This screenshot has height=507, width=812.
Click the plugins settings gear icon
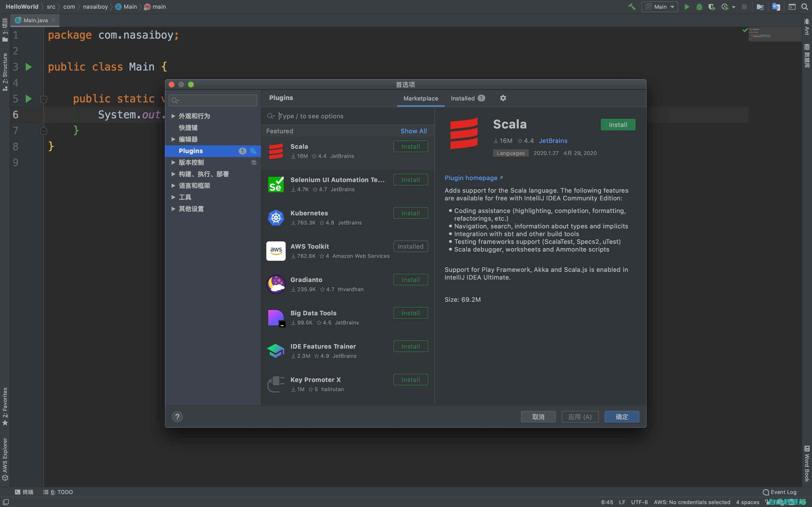(503, 98)
